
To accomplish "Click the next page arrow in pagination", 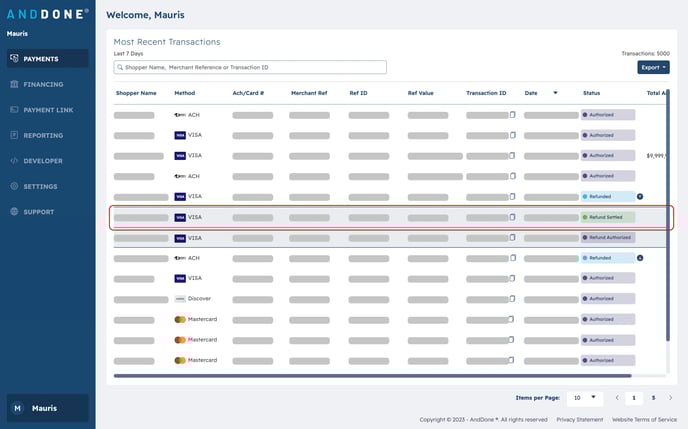I will pyautogui.click(x=671, y=397).
